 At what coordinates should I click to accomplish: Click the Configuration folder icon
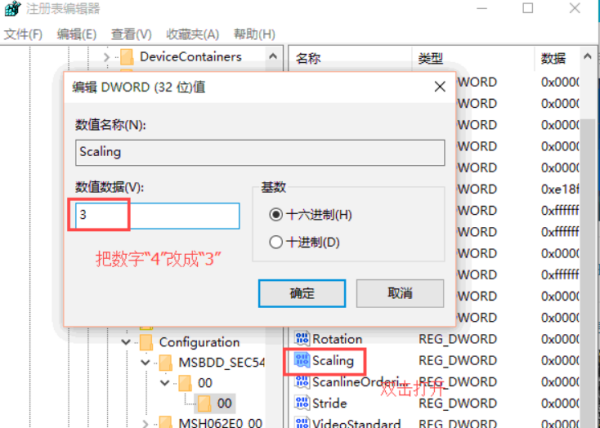click(x=146, y=342)
